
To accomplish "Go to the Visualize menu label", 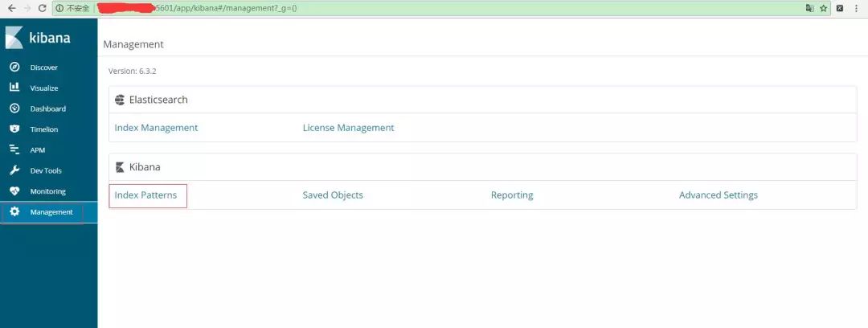I will click(x=43, y=88).
